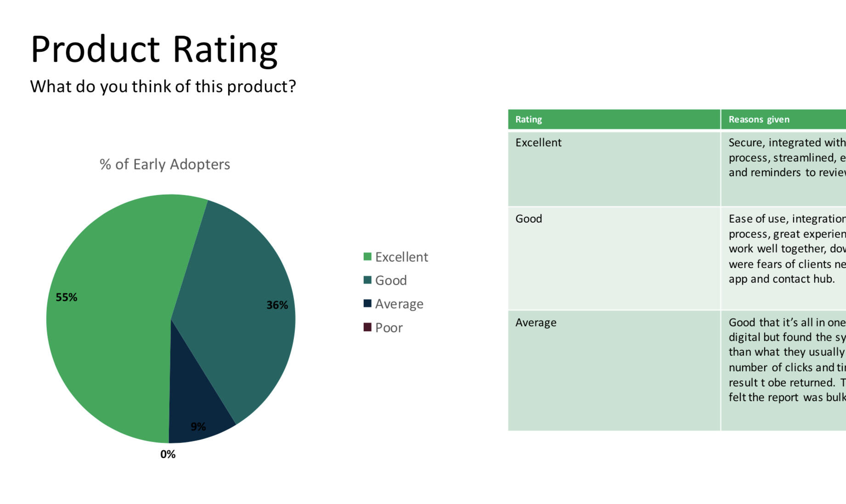Select the 36% data label
This screenshot has height=504, width=846.
[277, 305]
